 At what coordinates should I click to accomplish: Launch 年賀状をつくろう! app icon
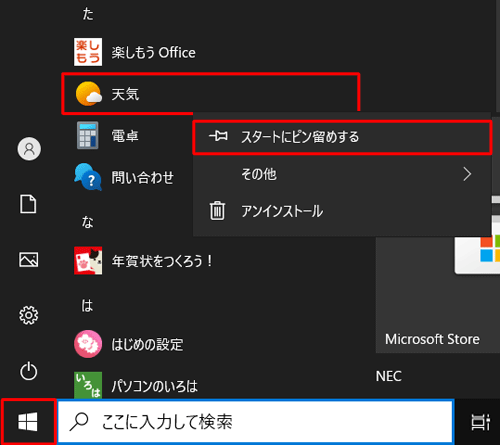tap(88, 261)
